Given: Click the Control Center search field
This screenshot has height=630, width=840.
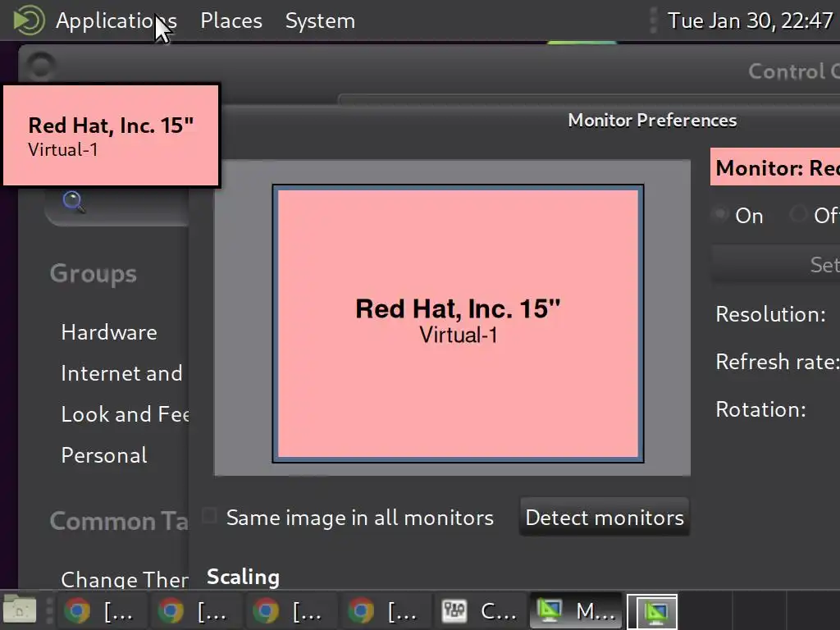Looking at the screenshot, I should [x=118, y=206].
